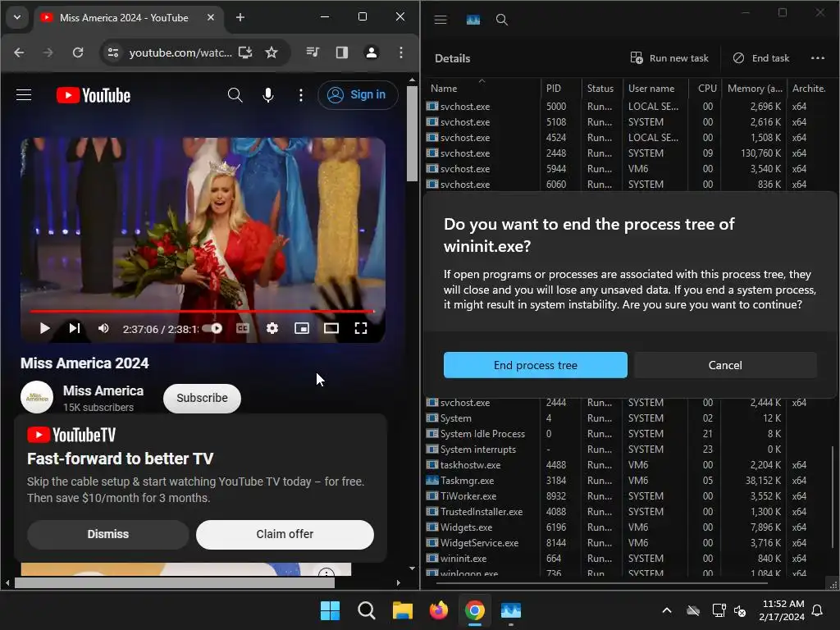Viewport: 840px width, 630px height.
Task: Click YouTube page vertical scrollbar
Action: click(412, 134)
